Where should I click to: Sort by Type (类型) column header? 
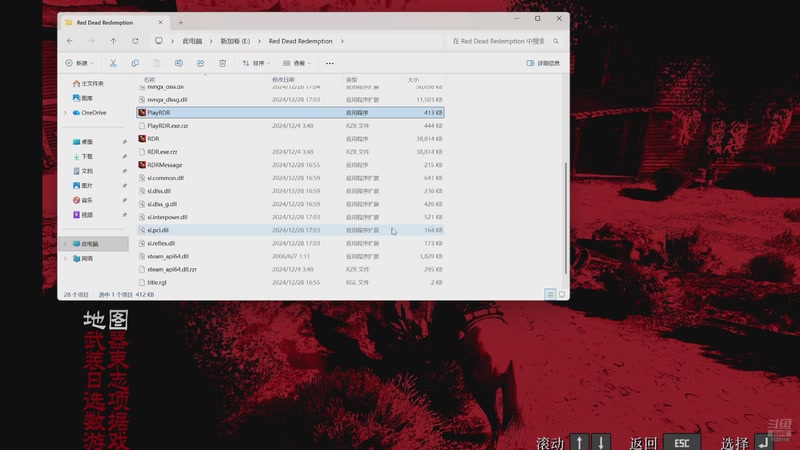pyautogui.click(x=352, y=80)
